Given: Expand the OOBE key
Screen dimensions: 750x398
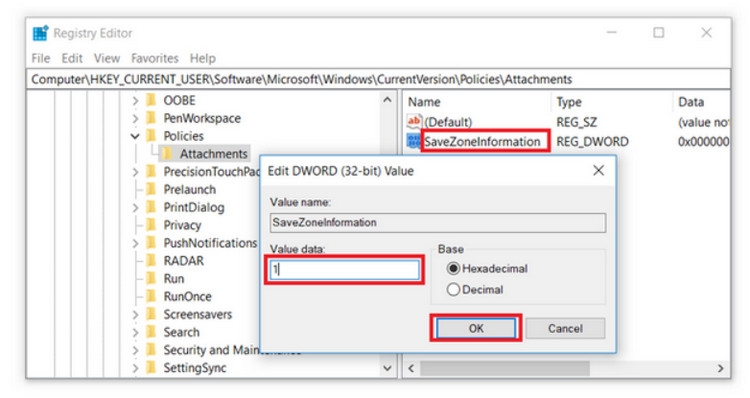Looking at the screenshot, I should [x=135, y=100].
